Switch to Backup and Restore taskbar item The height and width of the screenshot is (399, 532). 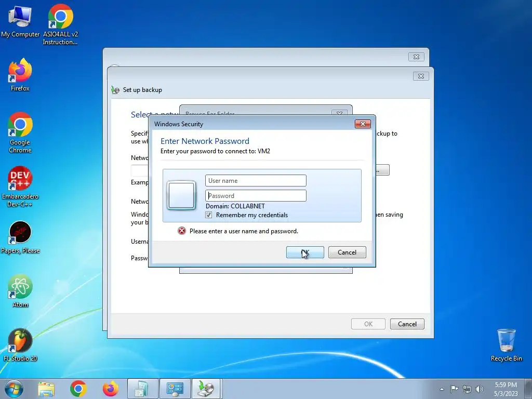207,389
